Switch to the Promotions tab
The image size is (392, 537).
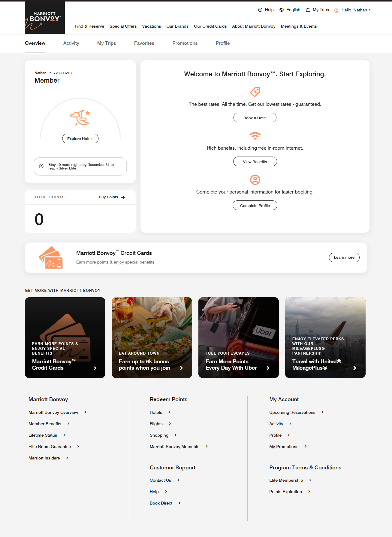[185, 43]
